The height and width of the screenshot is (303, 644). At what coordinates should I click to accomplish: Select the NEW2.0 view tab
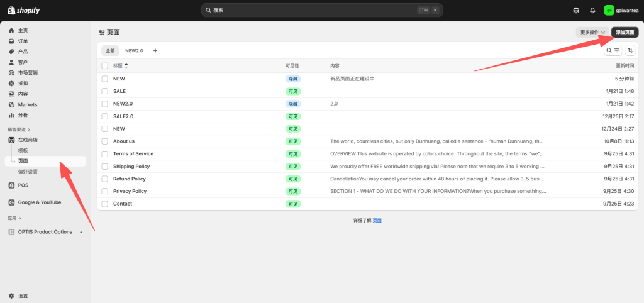(135, 50)
